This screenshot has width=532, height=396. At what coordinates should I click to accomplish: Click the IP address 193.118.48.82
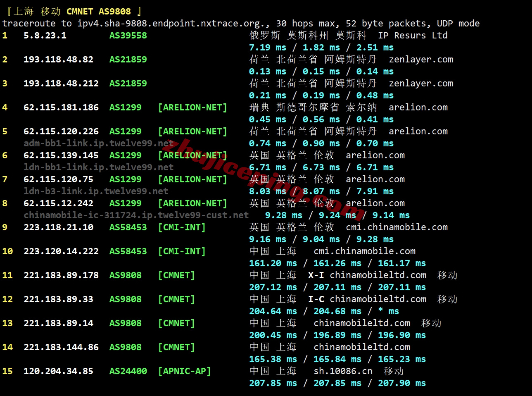pyautogui.click(x=58, y=60)
